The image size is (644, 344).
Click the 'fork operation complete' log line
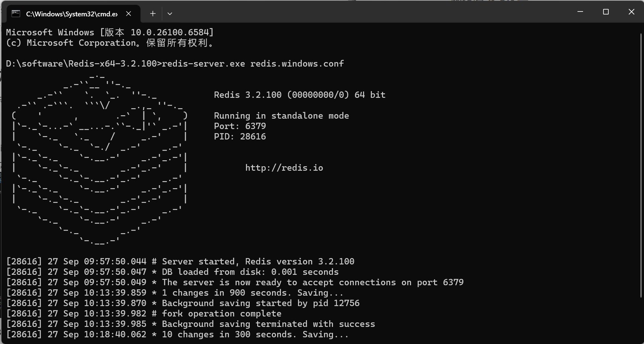(144, 314)
